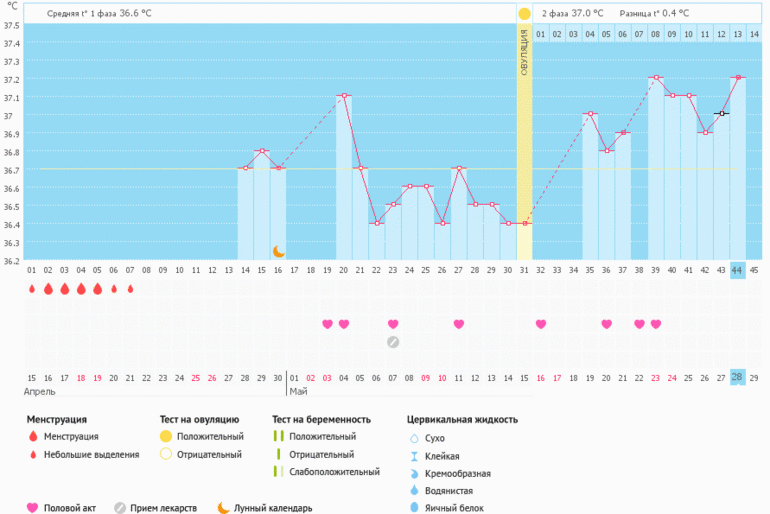Click the green Положительный pregnancy test legend icon
The height and width of the screenshot is (514, 770).
tap(280, 437)
